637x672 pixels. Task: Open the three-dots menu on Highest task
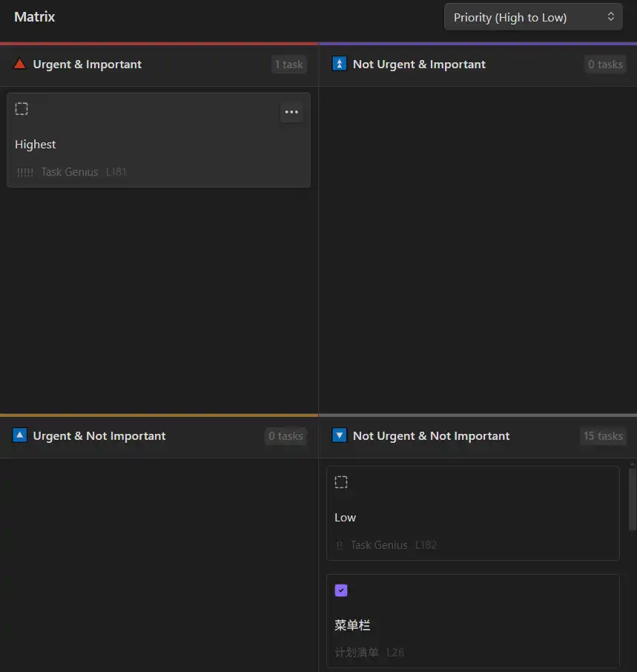291,112
